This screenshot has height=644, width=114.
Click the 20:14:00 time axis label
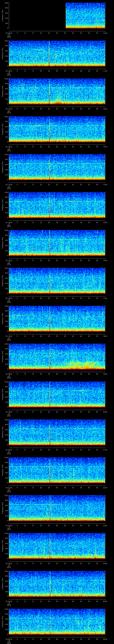(9, 223)
